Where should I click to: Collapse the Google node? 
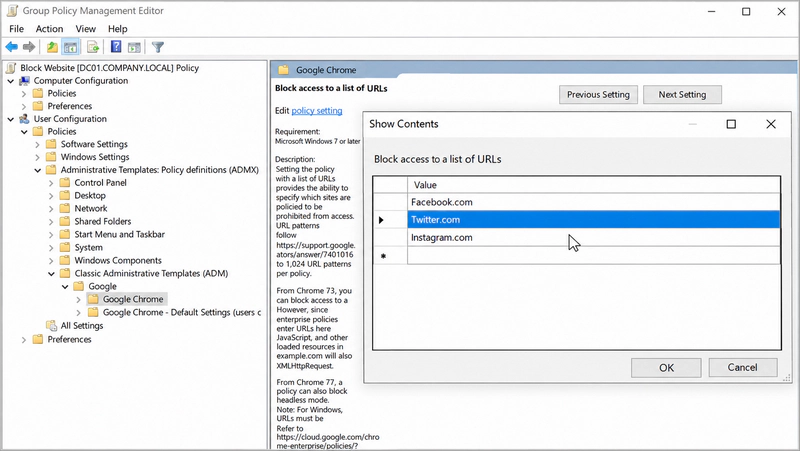point(65,287)
